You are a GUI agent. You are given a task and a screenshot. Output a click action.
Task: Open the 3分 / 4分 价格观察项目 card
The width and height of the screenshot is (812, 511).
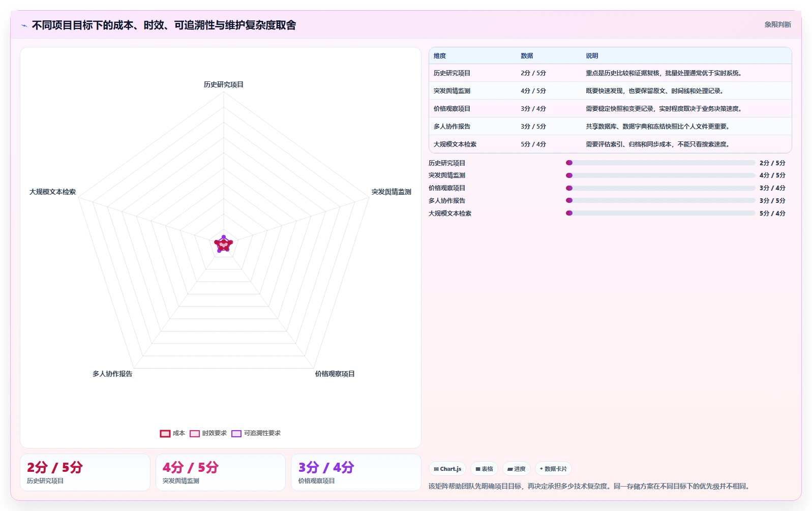tap(356, 472)
